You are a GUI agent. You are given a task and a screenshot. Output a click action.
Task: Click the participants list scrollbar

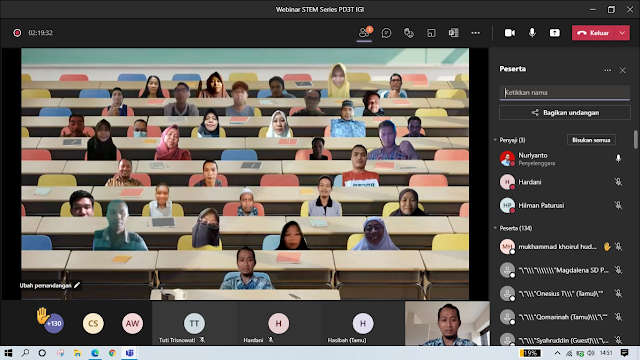click(635, 140)
